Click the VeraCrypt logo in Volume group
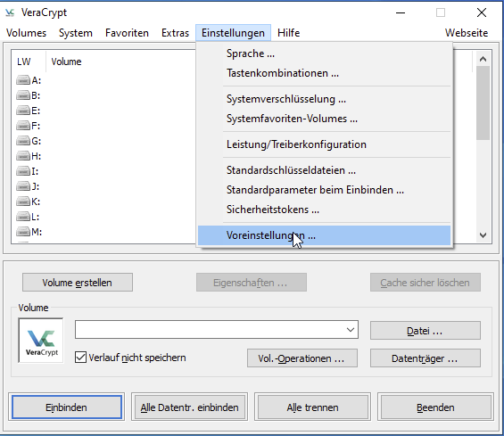Screen dimensions: 504x436 click(41, 341)
